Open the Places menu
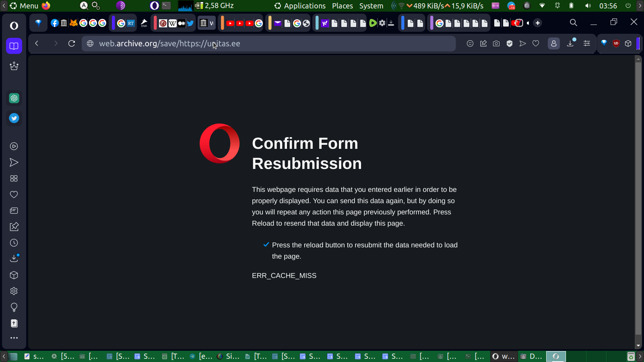 pyautogui.click(x=343, y=6)
